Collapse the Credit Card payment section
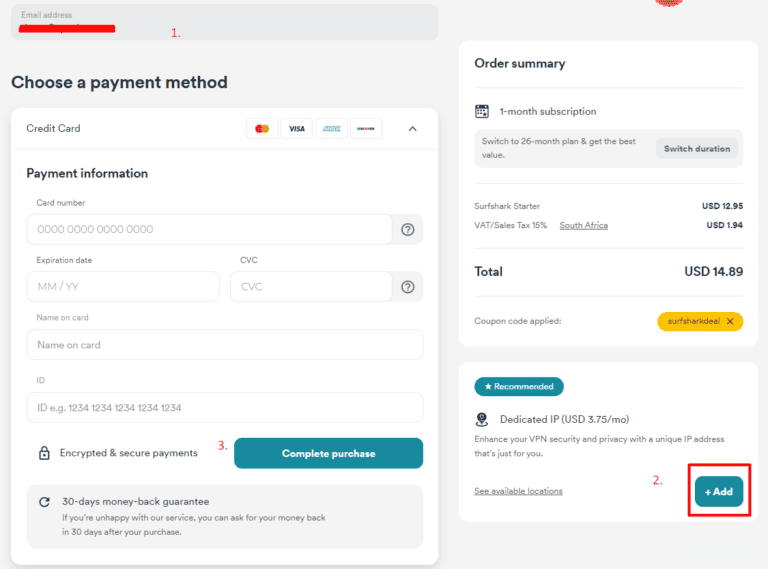This screenshot has height=569, width=768. pos(413,129)
